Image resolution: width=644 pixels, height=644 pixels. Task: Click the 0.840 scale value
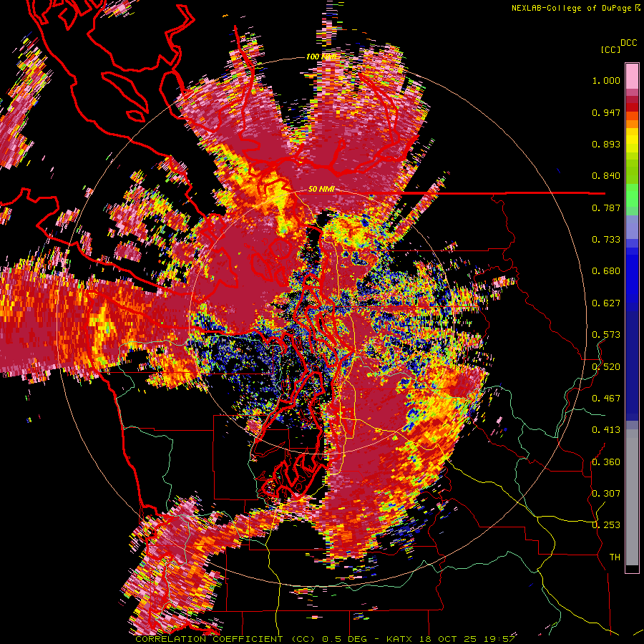(x=606, y=176)
